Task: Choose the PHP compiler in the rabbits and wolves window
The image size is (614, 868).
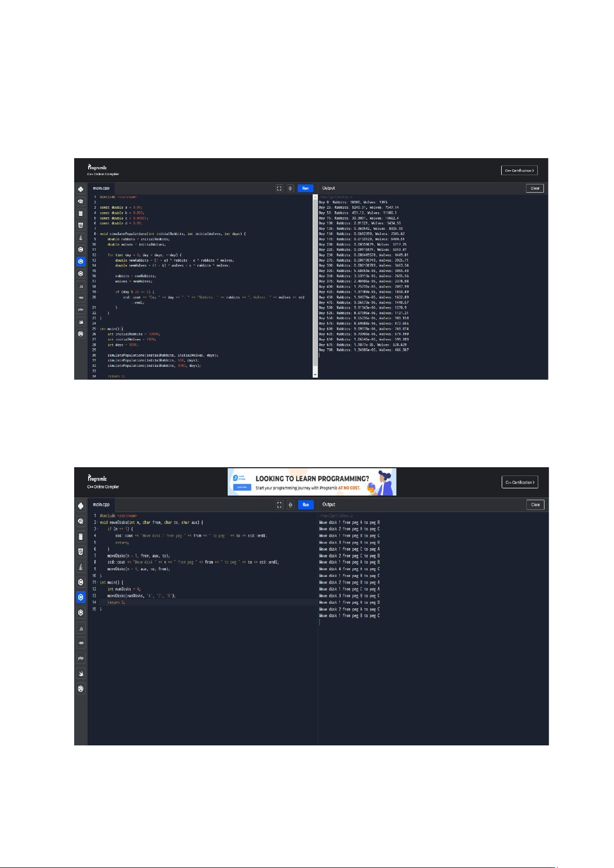Action: click(x=81, y=310)
